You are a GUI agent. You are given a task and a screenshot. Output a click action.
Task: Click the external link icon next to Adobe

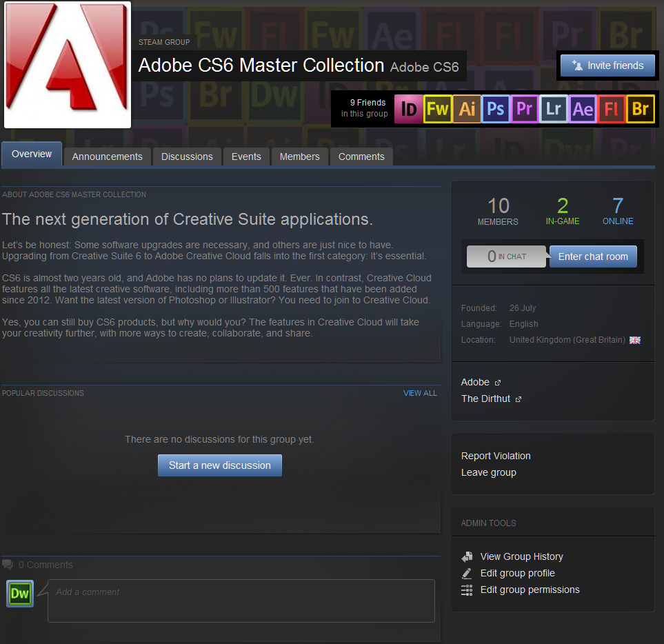coord(498,383)
